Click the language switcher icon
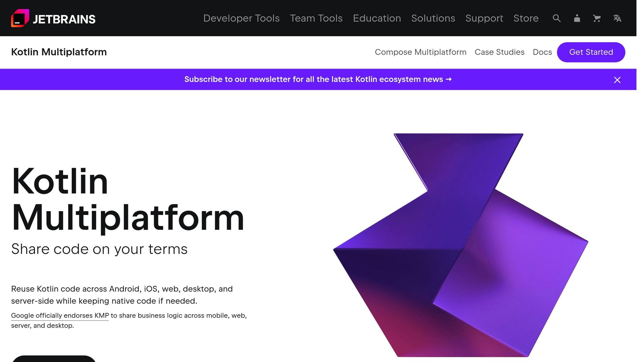Image resolution: width=644 pixels, height=362 pixels. pos(617,19)
